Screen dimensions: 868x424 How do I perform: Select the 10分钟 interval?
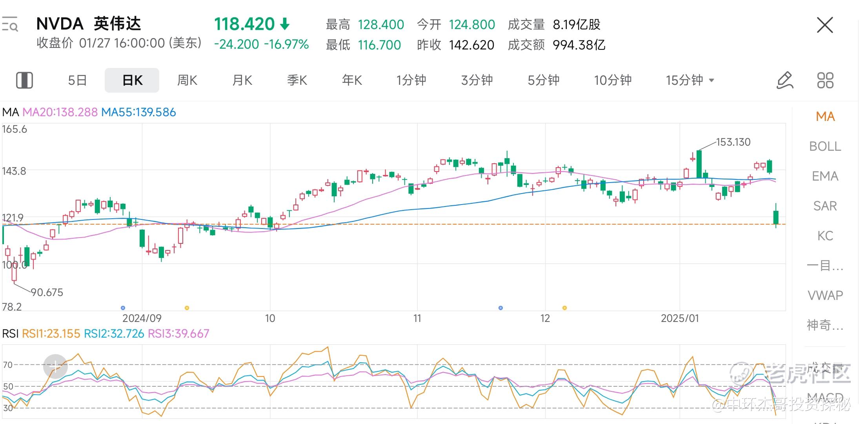coord(613,80)
